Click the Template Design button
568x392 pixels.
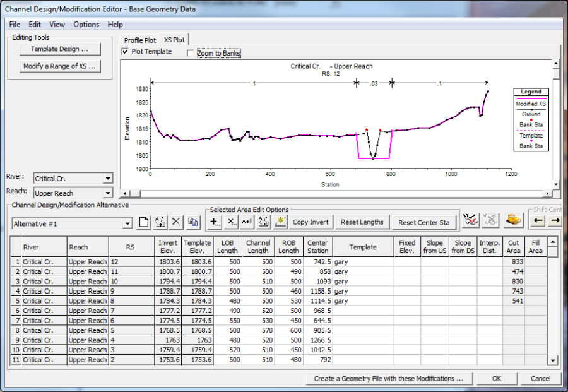(60, 49)
